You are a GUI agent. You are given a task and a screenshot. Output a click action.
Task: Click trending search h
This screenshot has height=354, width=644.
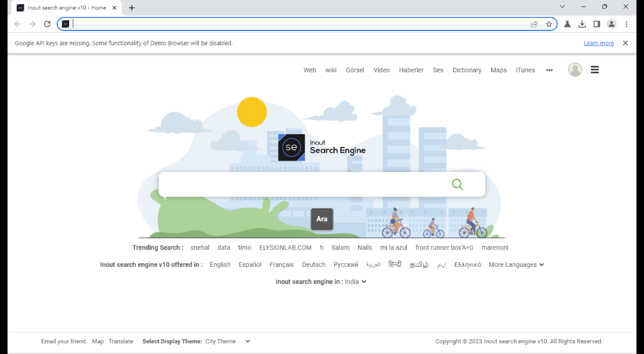(x=321, y=248)
